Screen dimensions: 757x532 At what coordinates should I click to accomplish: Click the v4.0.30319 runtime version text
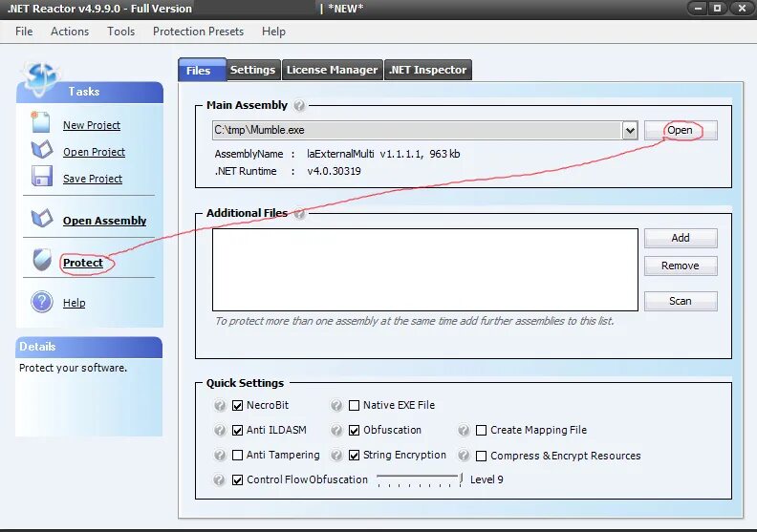click(x=335, y=171)
